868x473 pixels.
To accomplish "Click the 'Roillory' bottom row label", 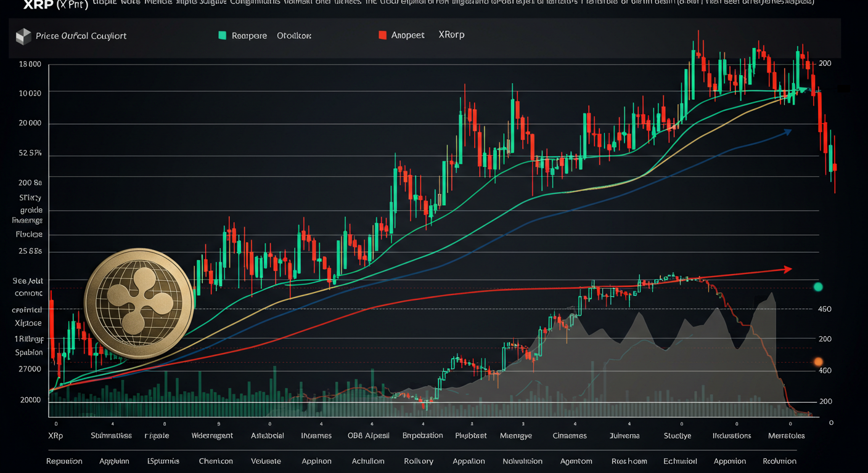I will coord(419,461).
